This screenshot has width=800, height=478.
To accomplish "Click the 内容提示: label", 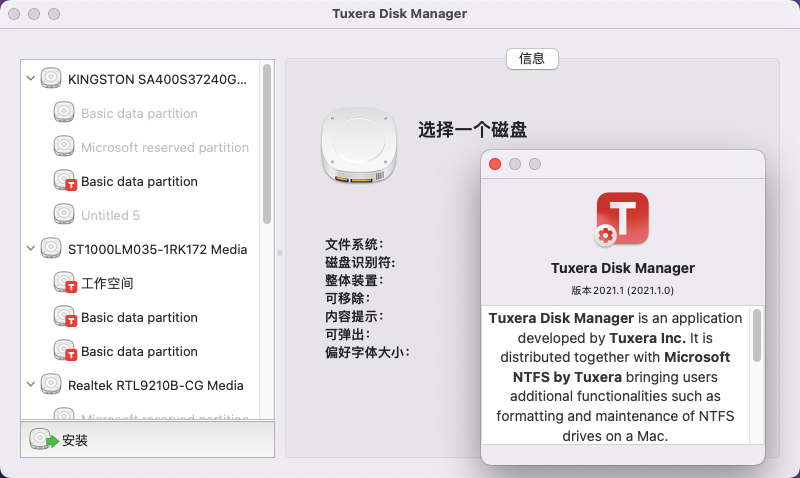I will [x=354, y=316].
